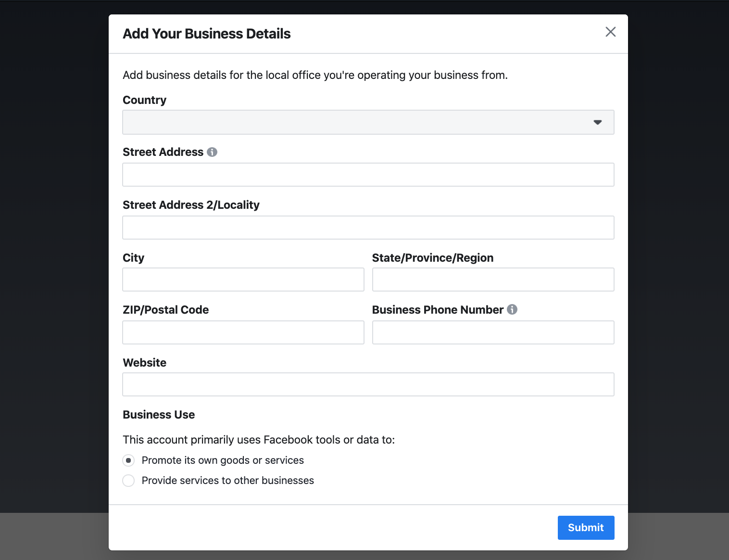Click the 'Provide services to other businesses' label text
Screen dimensions: 729x560
(x=227, y=481)
